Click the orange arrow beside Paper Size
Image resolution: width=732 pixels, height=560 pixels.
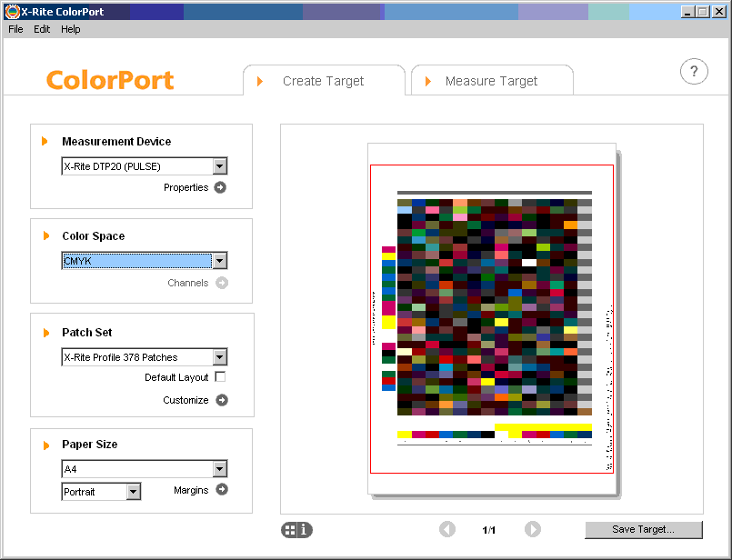pyautogui.click(x=46, y=445)
